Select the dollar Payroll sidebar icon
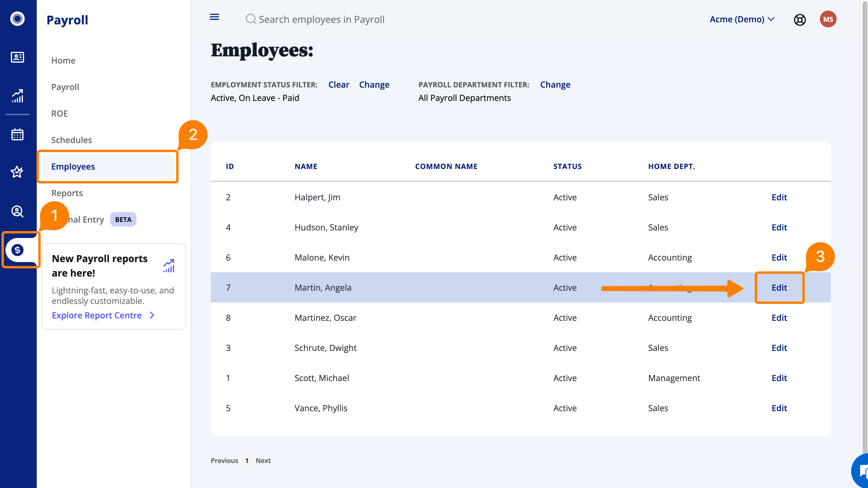 [x=17, y=250]
